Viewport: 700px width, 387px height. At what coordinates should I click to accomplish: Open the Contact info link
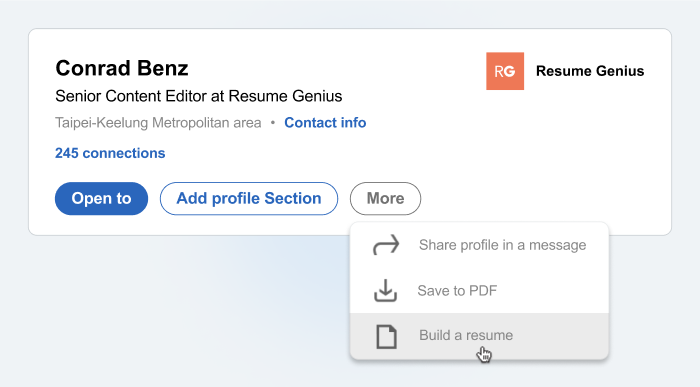pos(325,122)
